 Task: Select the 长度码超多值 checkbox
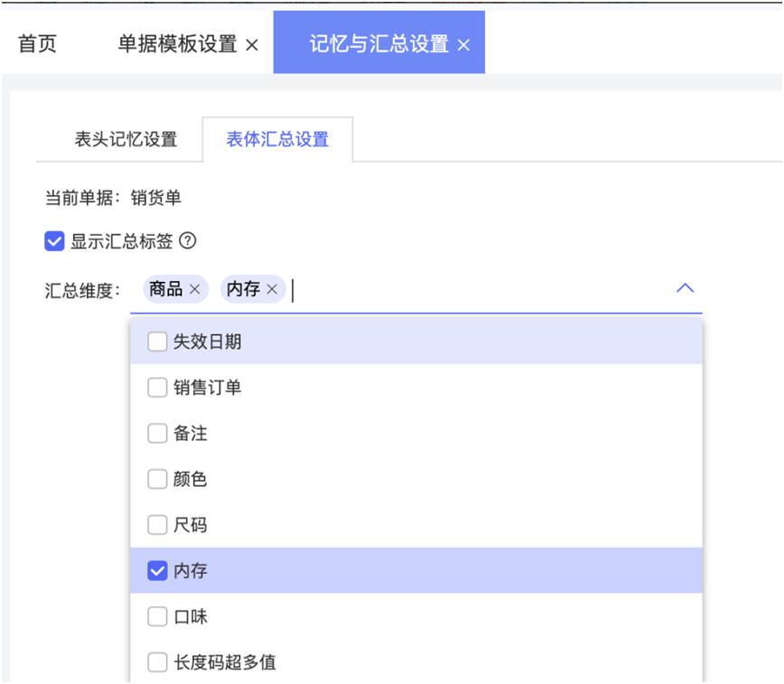157,662
